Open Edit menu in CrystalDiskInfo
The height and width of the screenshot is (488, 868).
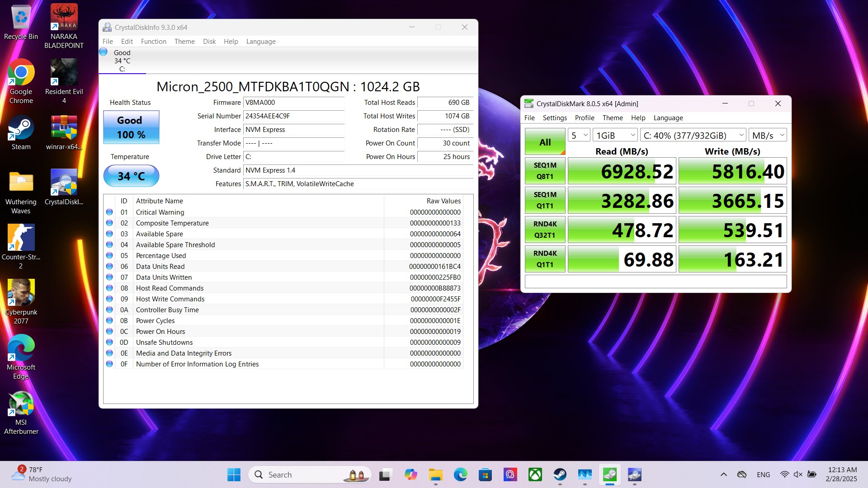[127, 42]
